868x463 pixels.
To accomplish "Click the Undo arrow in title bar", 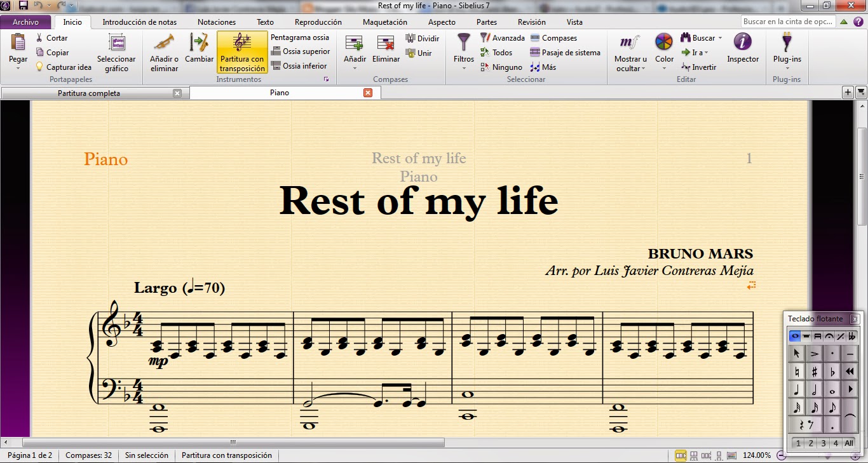I will pyautogui.click(x=37, y=6).
